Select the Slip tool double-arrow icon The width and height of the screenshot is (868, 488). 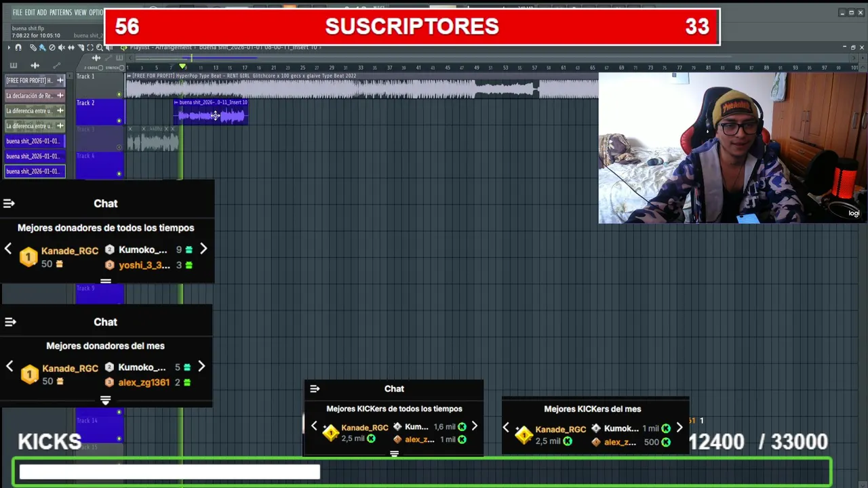71,47
